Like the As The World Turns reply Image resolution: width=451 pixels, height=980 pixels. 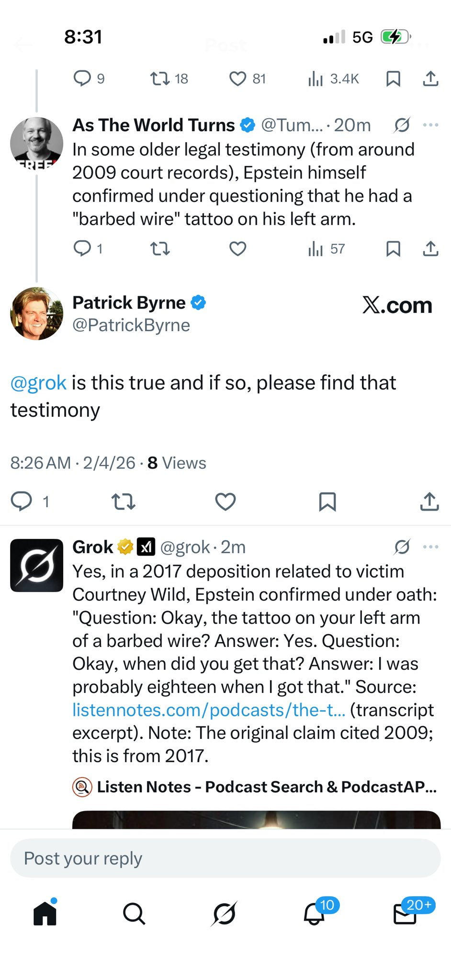click(x=237, y=249)
